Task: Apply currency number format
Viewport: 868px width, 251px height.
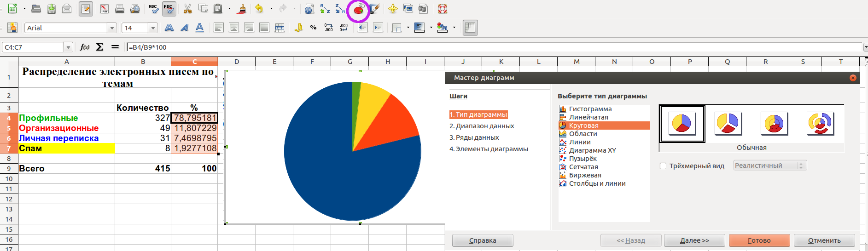Action: (x=298, y=28)
